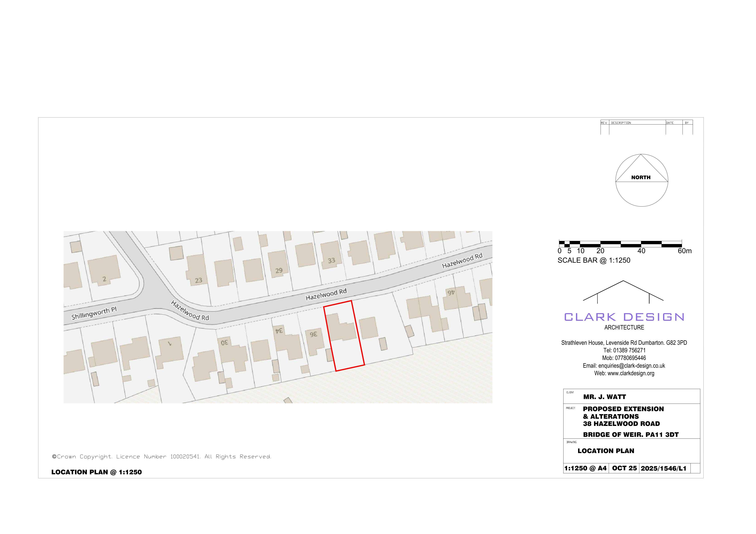Click the 'DATE' revision table header
Screen dimensions: 756x534
tap(670, 123)
